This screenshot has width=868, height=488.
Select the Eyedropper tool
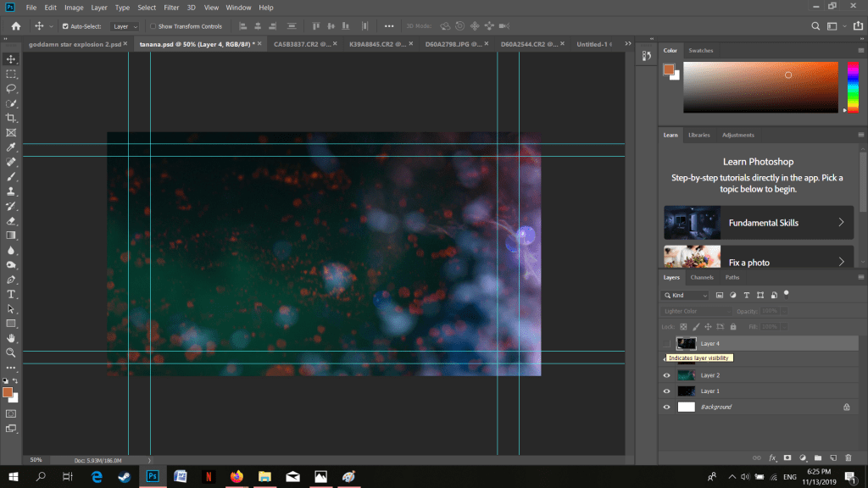pyautogui.click(x=11, y=147)
